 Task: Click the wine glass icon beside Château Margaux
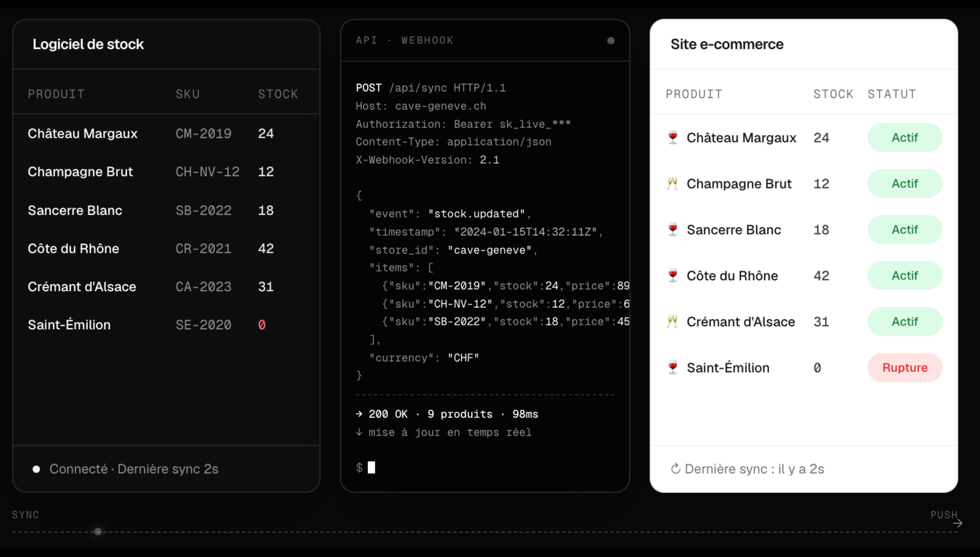[673, 137]
